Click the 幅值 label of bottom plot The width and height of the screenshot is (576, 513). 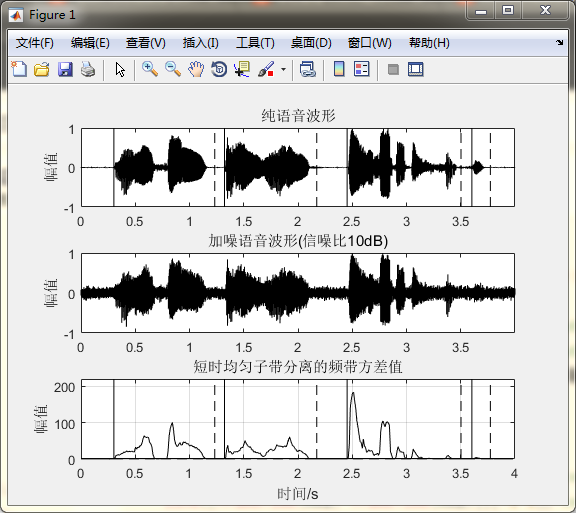click(x=41, y=419)
